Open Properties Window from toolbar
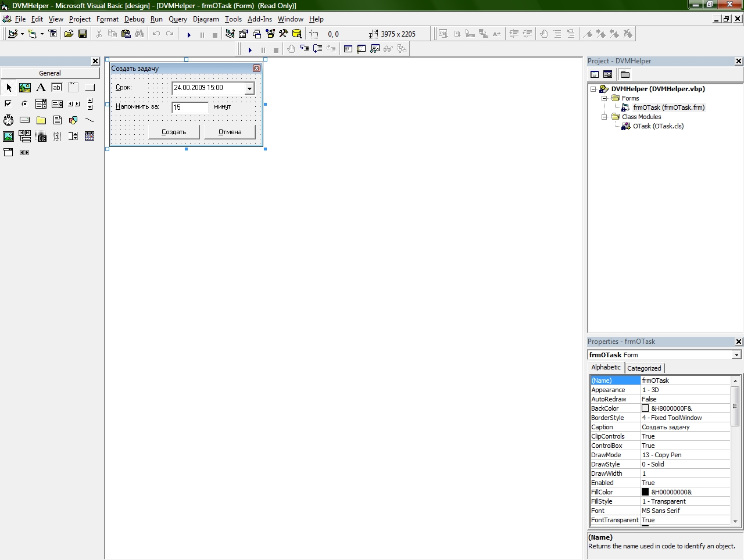The height and width of the screenshot is (560, 744). click(244, 34)
